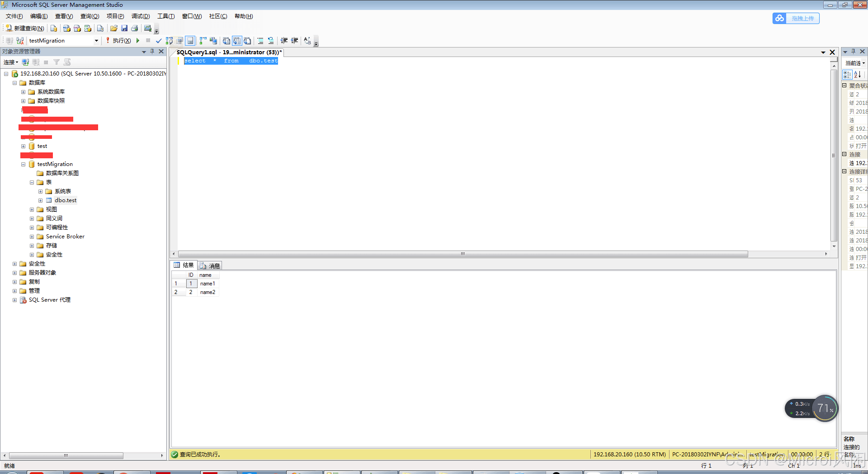Start debugging with the green play arrow
Image resolution: width=868 pixels, height=474 pixels.
point(138,41)
